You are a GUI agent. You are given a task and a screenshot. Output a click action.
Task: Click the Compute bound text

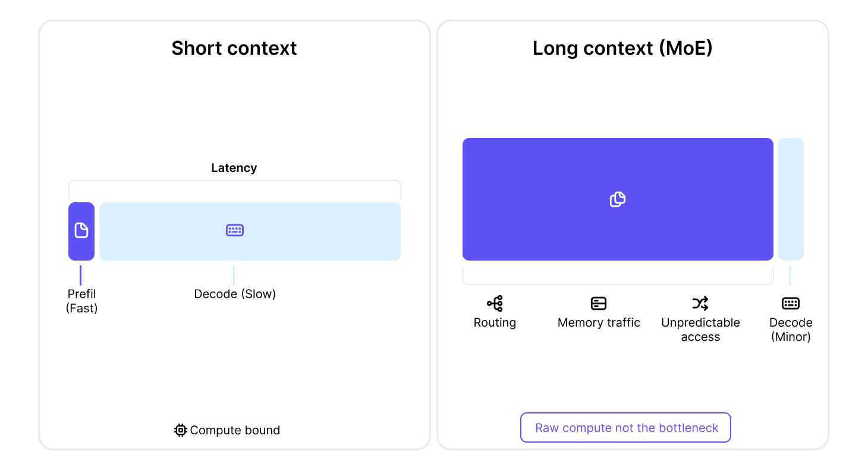click(x=235, y=430)
